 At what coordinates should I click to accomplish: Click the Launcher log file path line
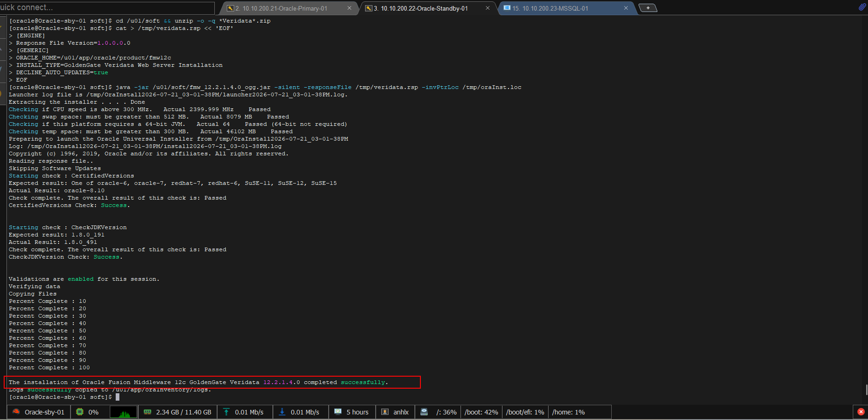(x=178, y=95)
